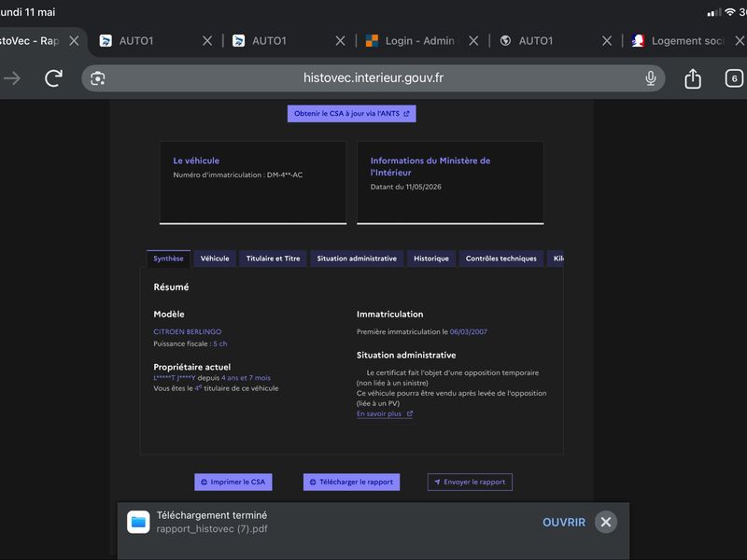This screenshot has width=747, height=560.
Task: Open the Historique tab
Action: 431,259
